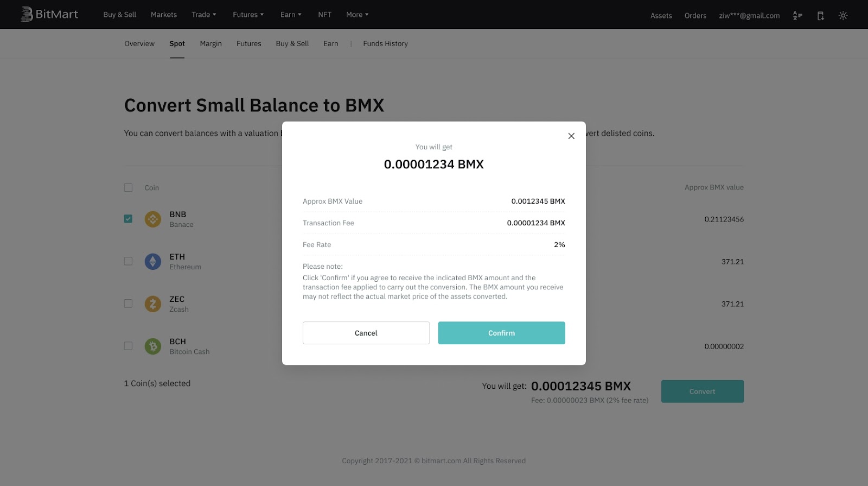The width and height of the screenshot is (868, 486).
Task: Click the ETH coin icon
Action: [x=153, y=262]
